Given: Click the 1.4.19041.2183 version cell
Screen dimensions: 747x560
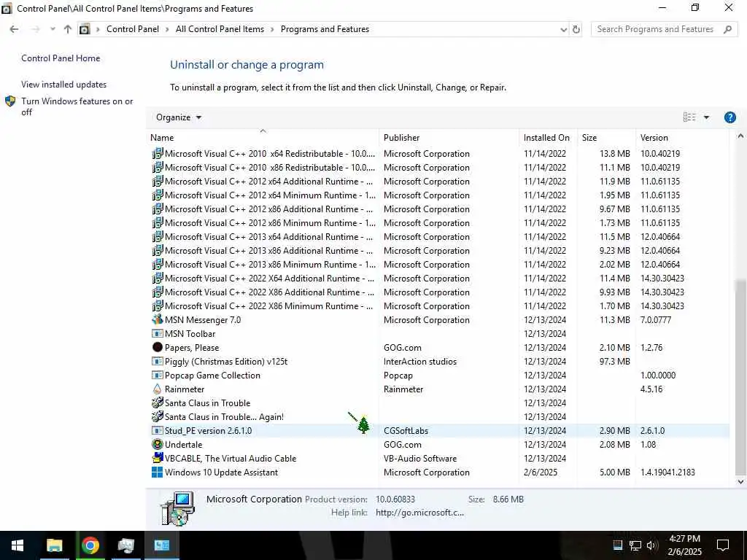Looking at the screenshot, I should [x=667, y=472].
